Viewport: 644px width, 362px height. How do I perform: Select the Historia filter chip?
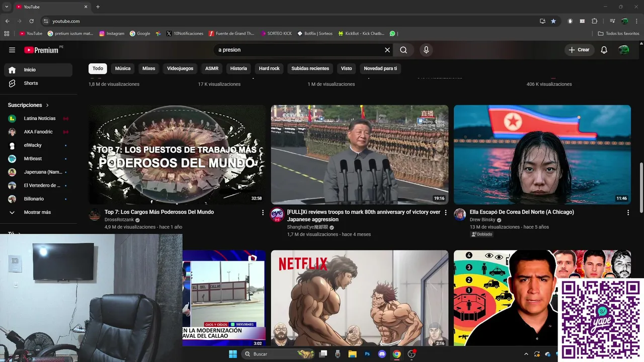point(238,68)
